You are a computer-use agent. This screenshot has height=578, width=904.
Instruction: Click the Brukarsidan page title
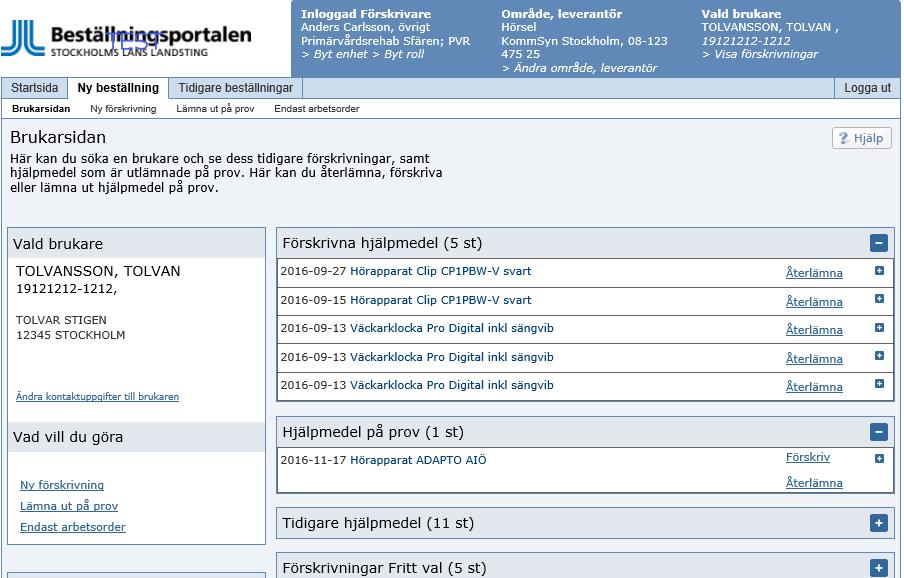[x=58, y=137]
